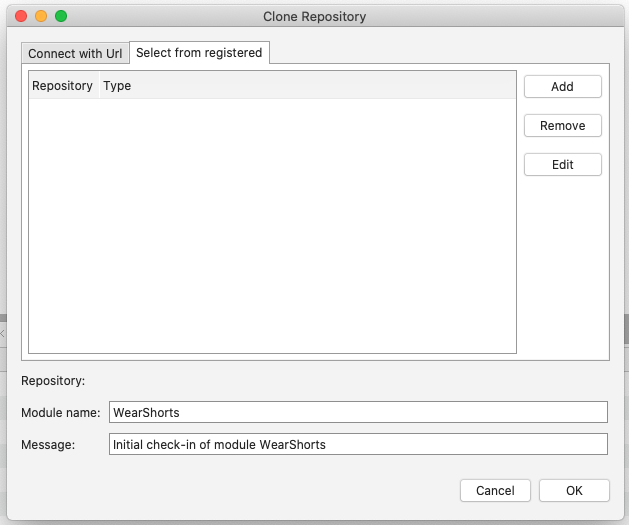Click the Message input field
Viewport: 629px width, 525px height.
coord(358,444)
